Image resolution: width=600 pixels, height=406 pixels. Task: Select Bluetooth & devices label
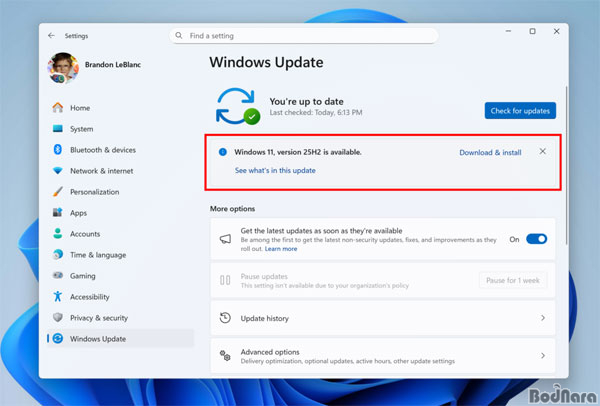coord(103,150)
